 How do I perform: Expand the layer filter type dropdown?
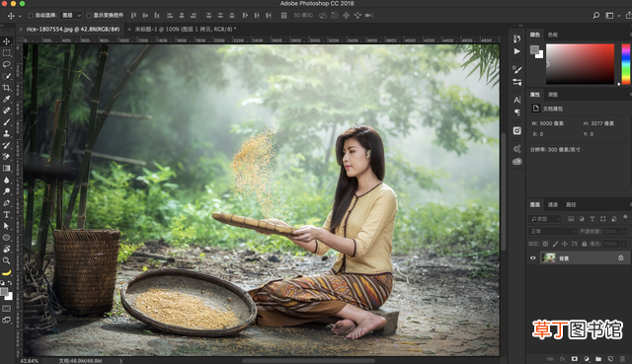(x=544, y=219)
